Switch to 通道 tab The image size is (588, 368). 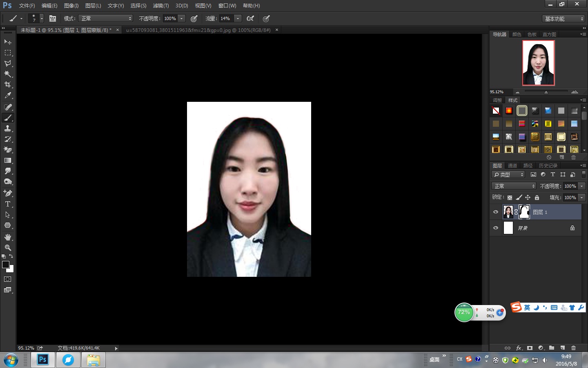click(512, 166)
